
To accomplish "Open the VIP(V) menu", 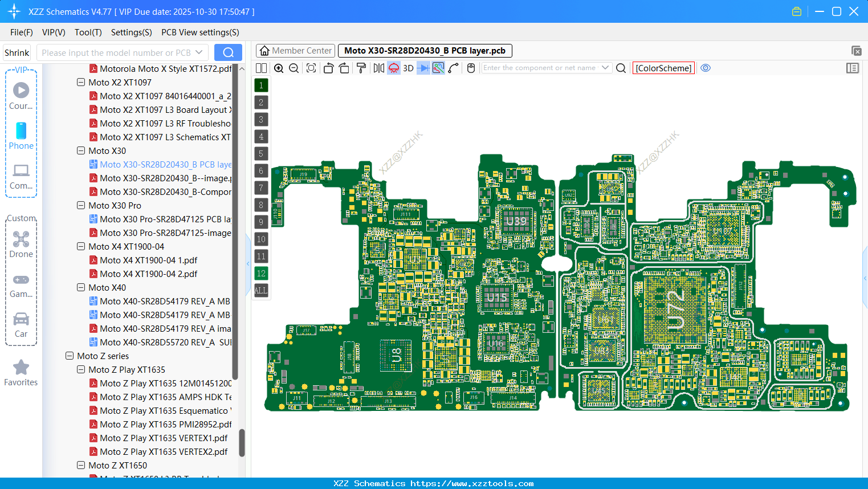I will click(x=53, y=32).
